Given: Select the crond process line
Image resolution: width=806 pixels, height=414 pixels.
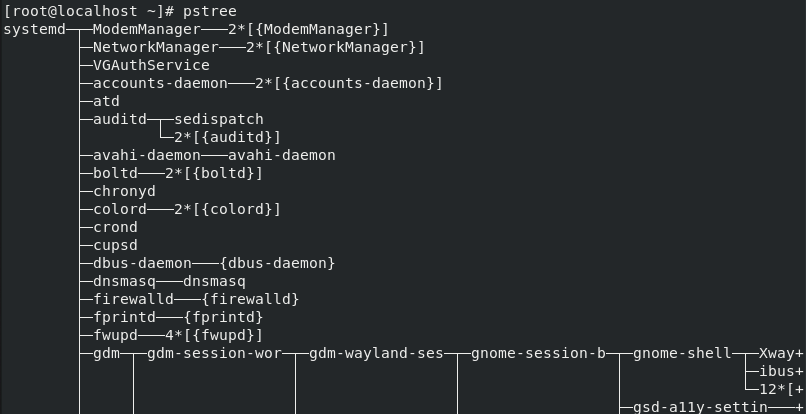Looking at the screenshot, I should (x=115, y=227).
